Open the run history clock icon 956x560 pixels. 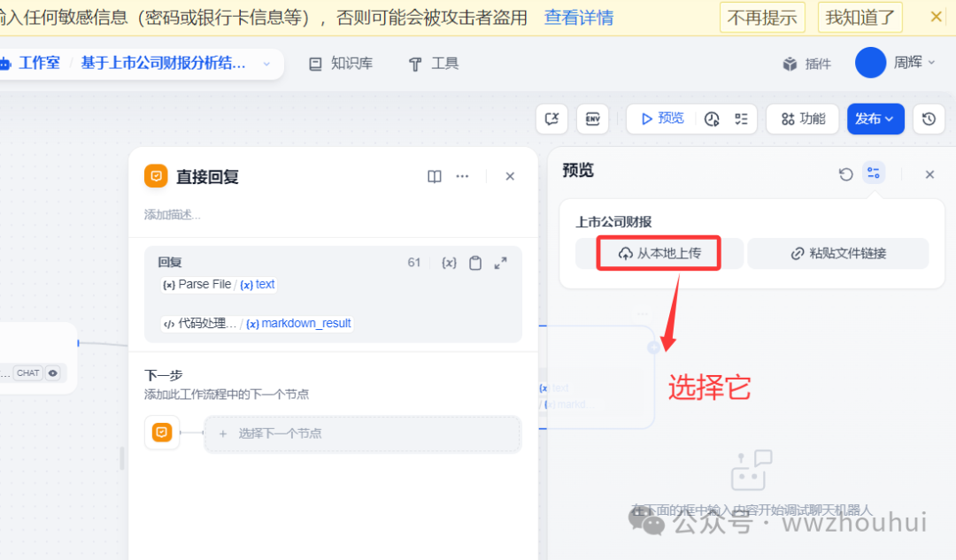(x=712, y=119)
